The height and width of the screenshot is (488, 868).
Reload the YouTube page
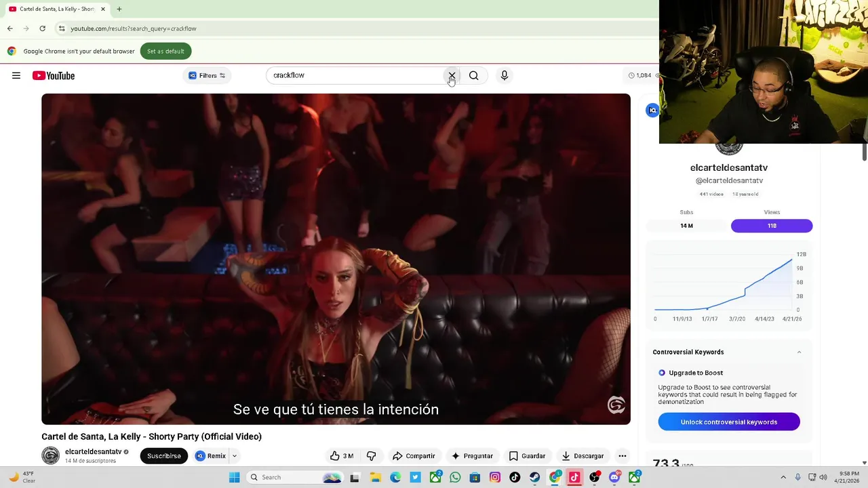click(42, 28)
